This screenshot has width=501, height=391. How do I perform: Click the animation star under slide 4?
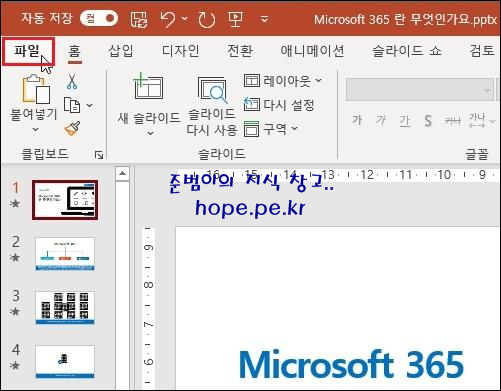click(x=15, y=365)
